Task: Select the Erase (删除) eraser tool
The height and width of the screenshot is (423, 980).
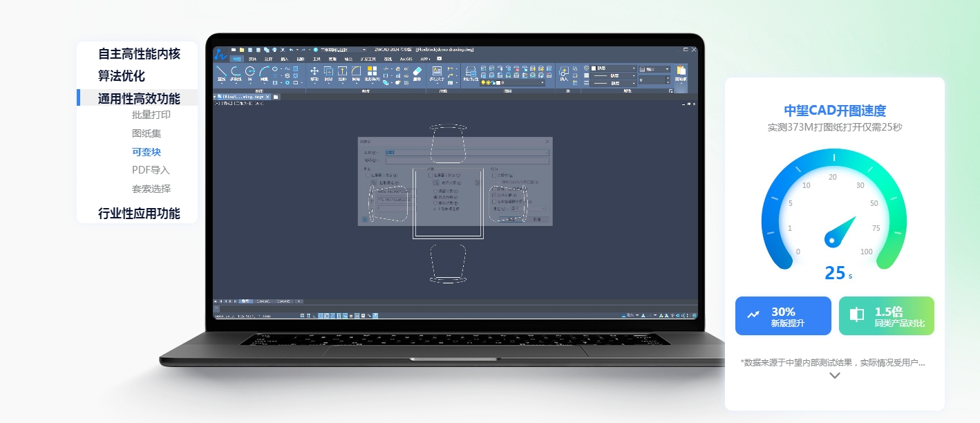Action: 417,75
